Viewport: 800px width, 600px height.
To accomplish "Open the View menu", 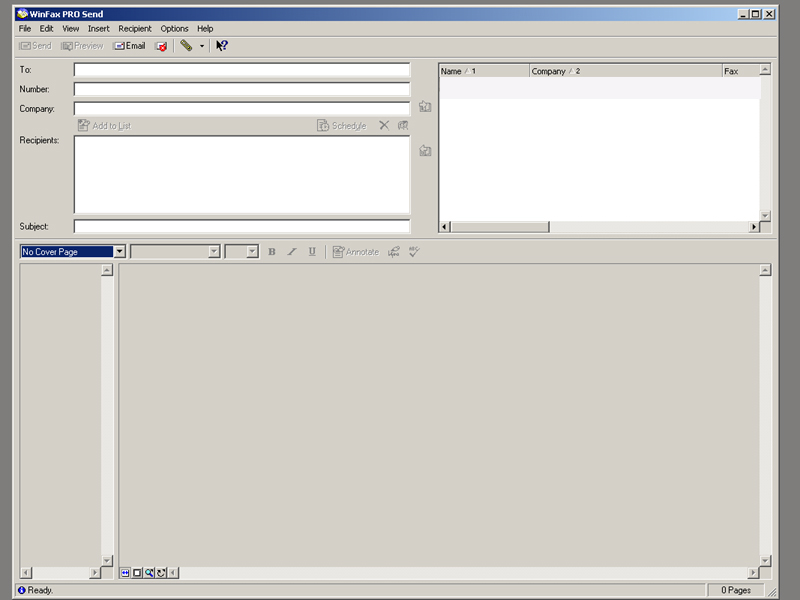I will [70, 29].
